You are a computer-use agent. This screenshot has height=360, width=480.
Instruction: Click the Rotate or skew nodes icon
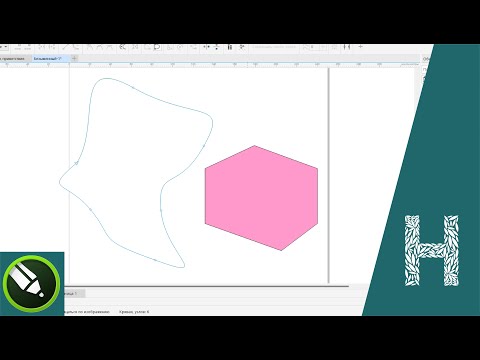(x=180, y=47)
